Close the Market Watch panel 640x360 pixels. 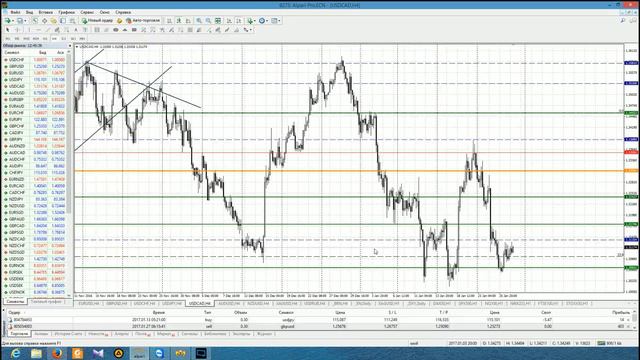pyautogui.click(x=70, y=46)
